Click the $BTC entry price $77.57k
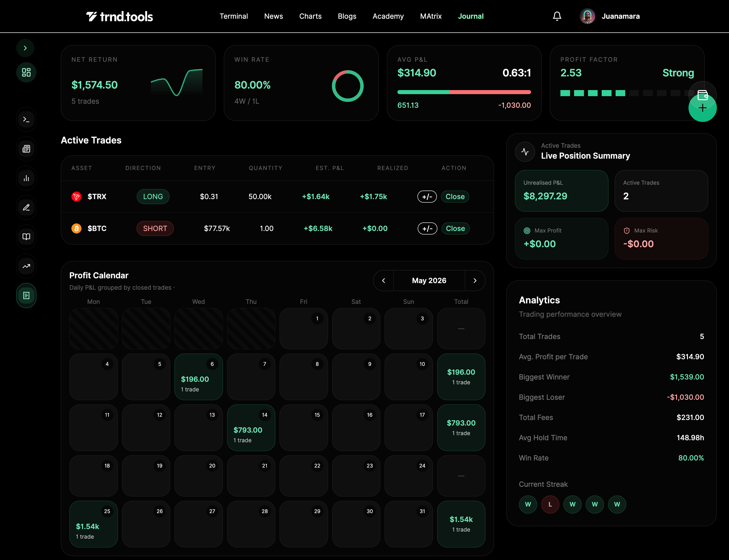 217,228
